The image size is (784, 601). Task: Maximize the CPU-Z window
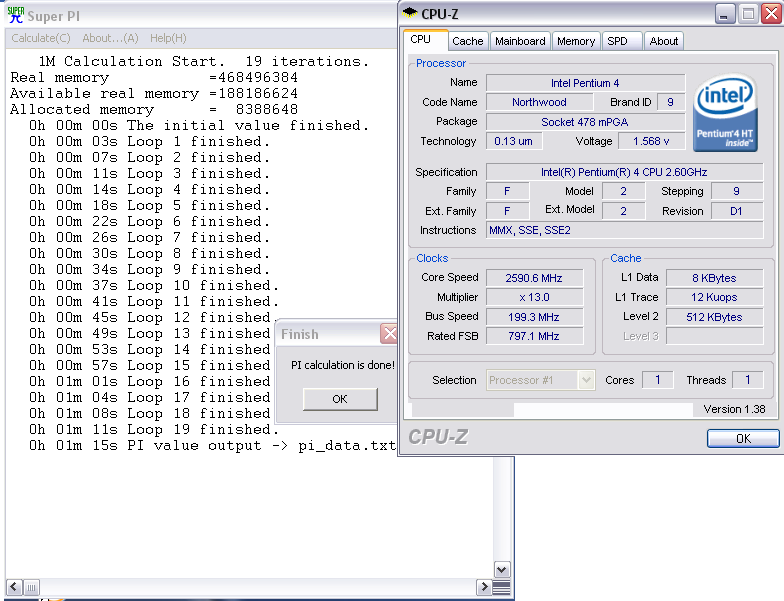(748, 14)
